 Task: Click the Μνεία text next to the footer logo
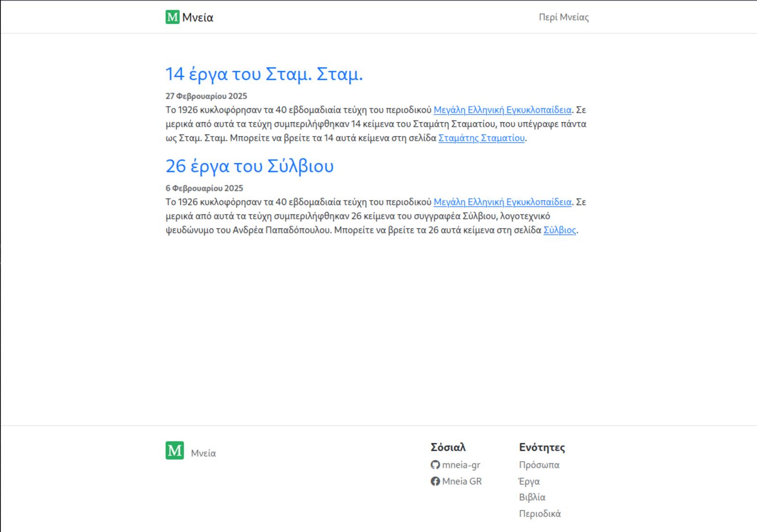tap(204, 453)
